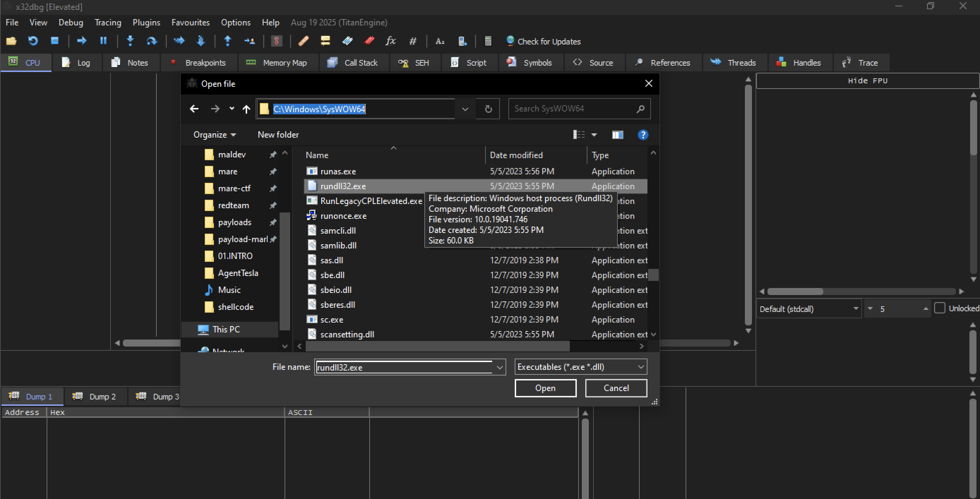Click the File name input field
This screenshot has height=499, width=980.
coord(404,367)
